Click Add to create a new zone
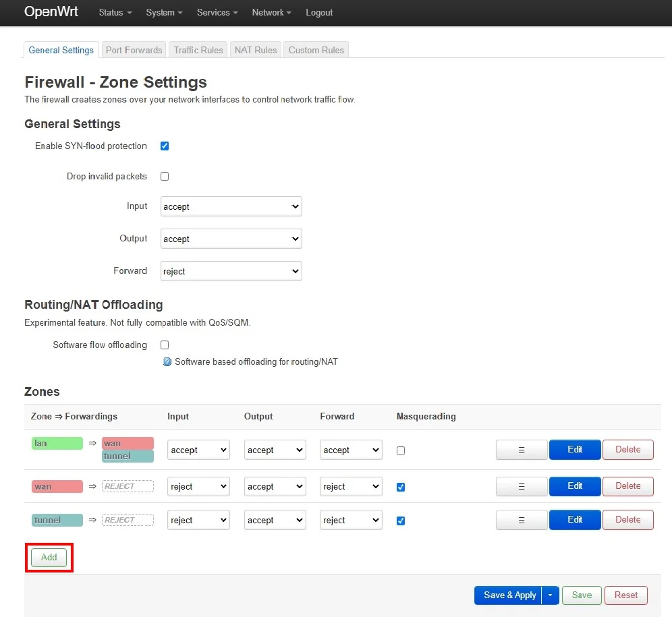Image resolution: width=672 pixels, height=617 pixels. pos(49,558)
